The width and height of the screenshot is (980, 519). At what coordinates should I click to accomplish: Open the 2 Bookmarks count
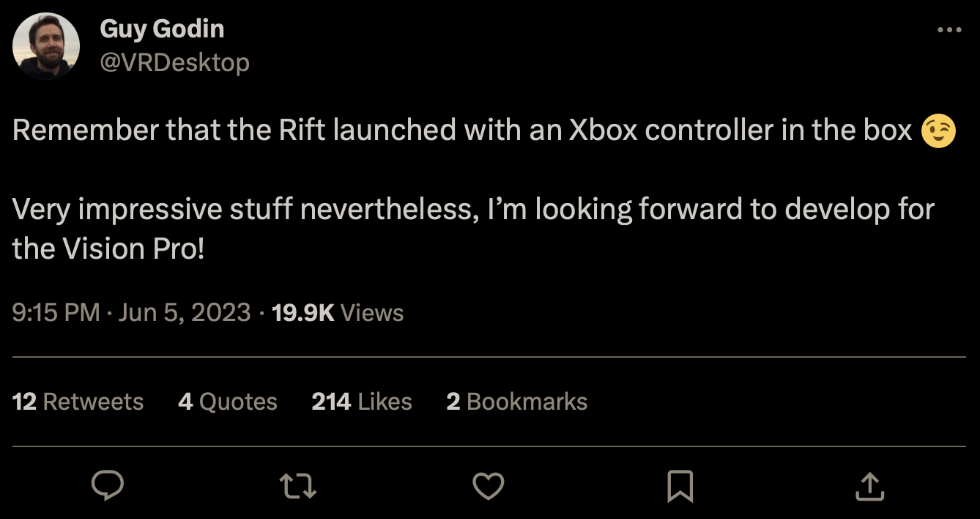click(x=516, y=401)
